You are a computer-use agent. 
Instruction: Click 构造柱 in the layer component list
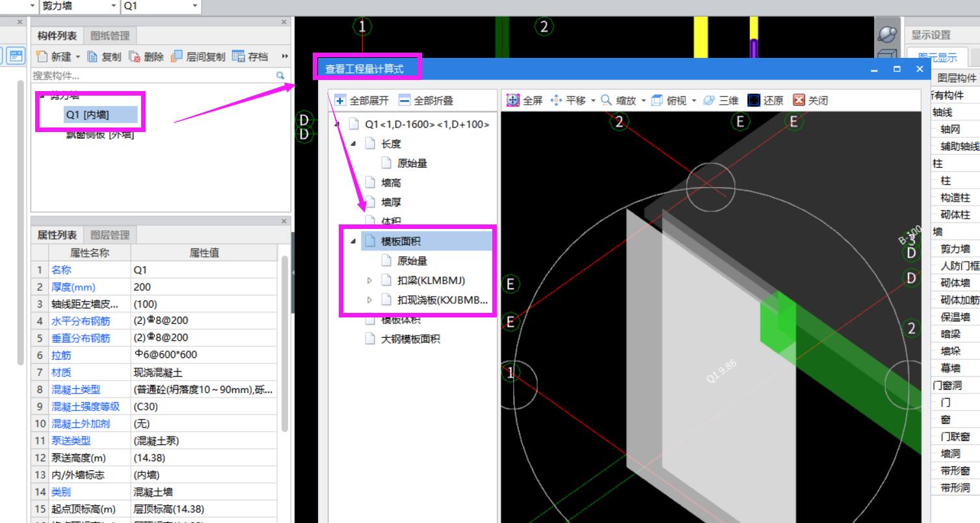pyautogui.click(x=955, y=198)
